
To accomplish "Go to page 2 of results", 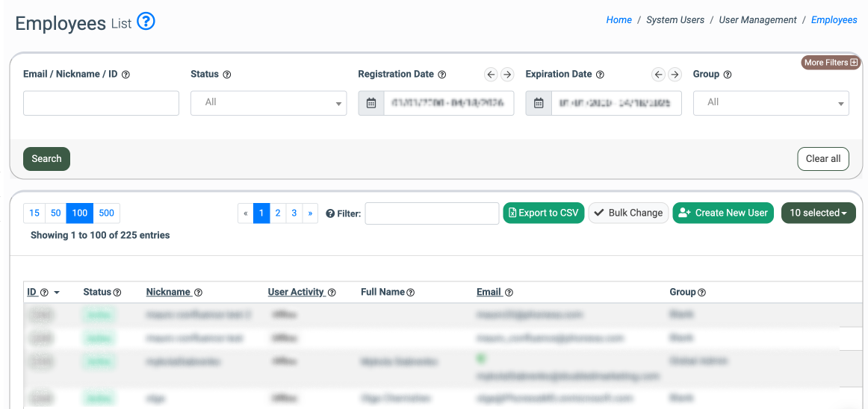I will [x=278, y=213].
